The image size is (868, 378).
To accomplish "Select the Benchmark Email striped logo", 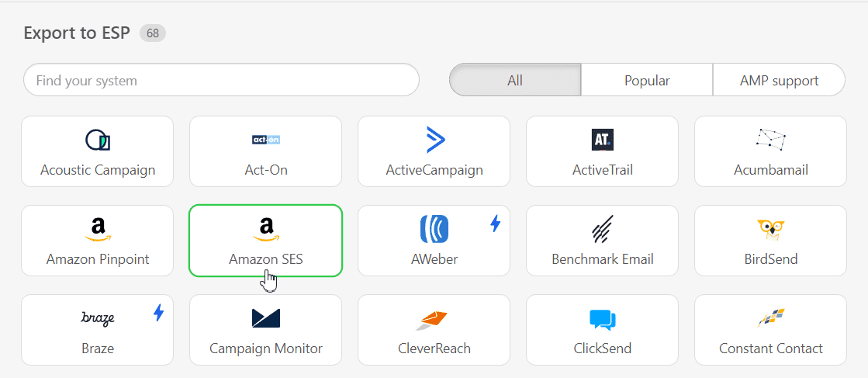I will 602,229.
